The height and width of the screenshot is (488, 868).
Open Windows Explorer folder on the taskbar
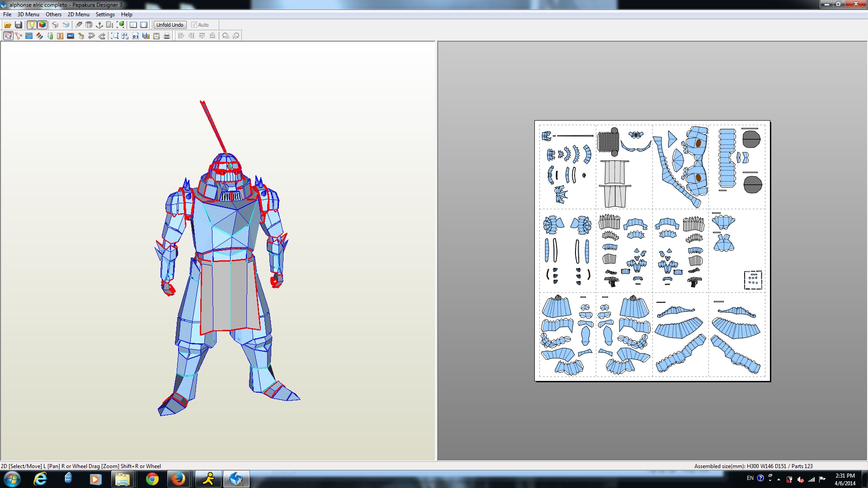[122, 479]
